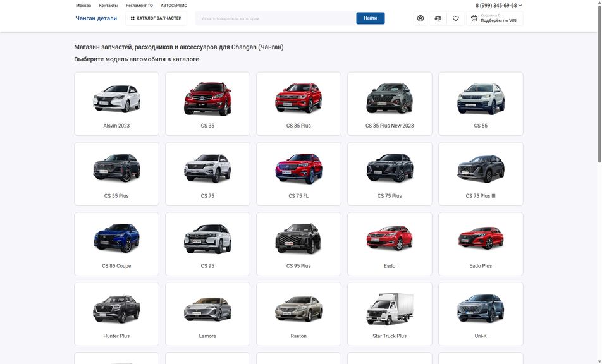Go to the Чанган детали home logo
The height and width of the screenshot is (364, 602).
coord(96,18)
